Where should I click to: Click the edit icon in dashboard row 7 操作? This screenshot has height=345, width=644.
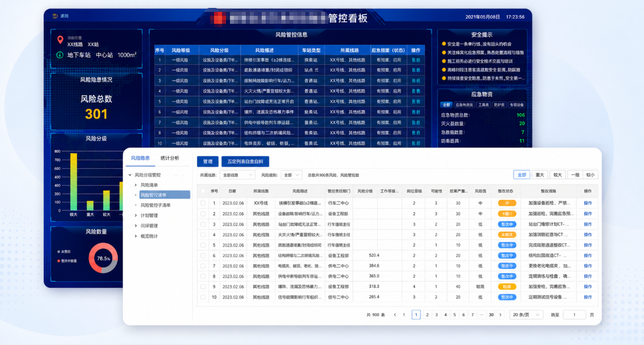(x=418, y=122)
